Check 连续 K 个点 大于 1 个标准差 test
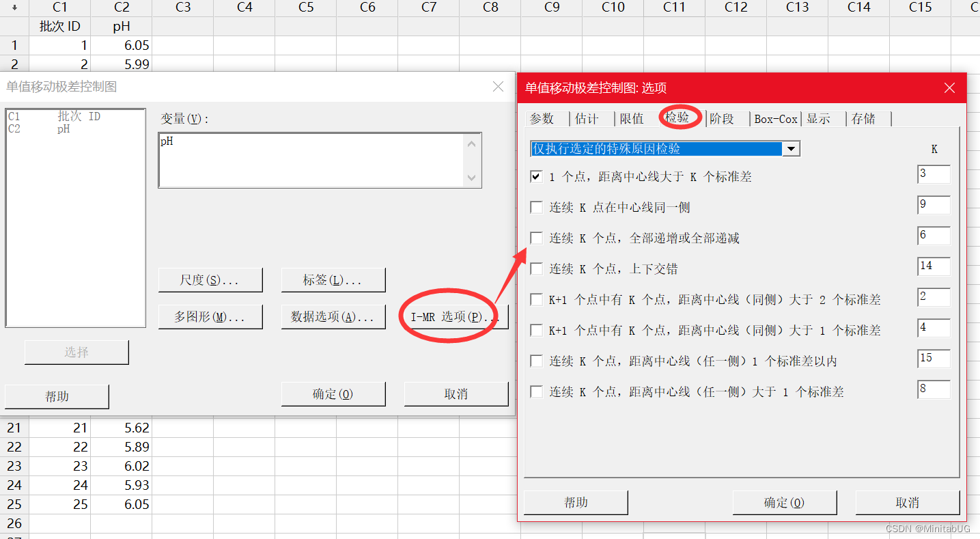980x539 pixels. click(537, 392)
